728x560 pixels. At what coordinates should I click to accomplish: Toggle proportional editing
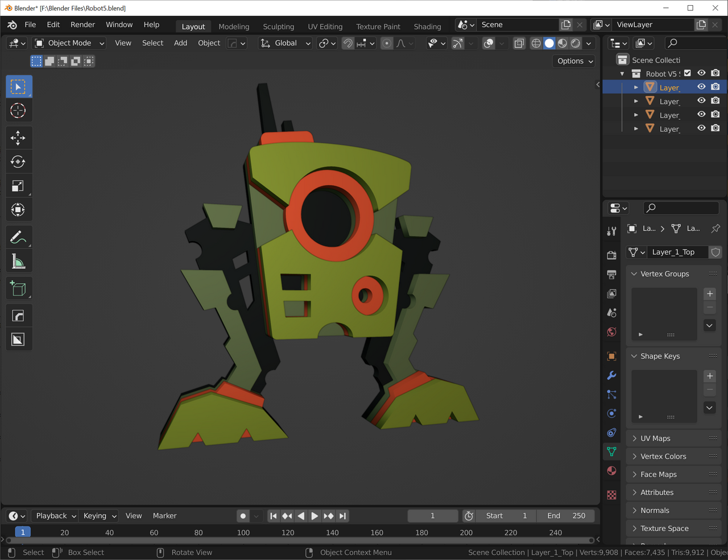coord(387,43)
